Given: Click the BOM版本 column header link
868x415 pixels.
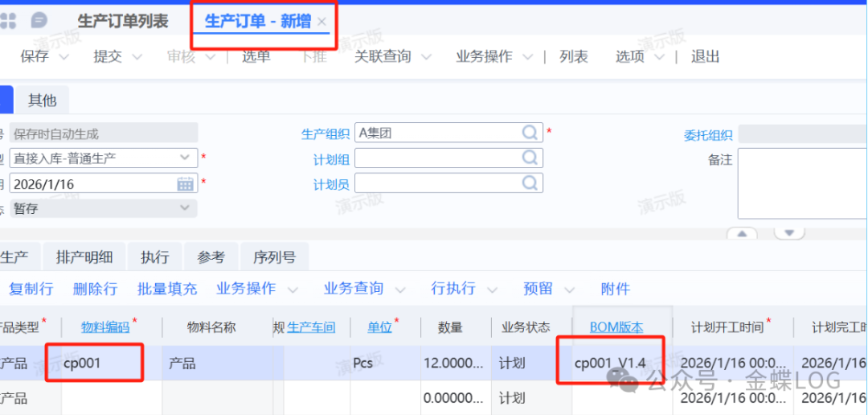Looking at the screenshot, I should point(616,327).
